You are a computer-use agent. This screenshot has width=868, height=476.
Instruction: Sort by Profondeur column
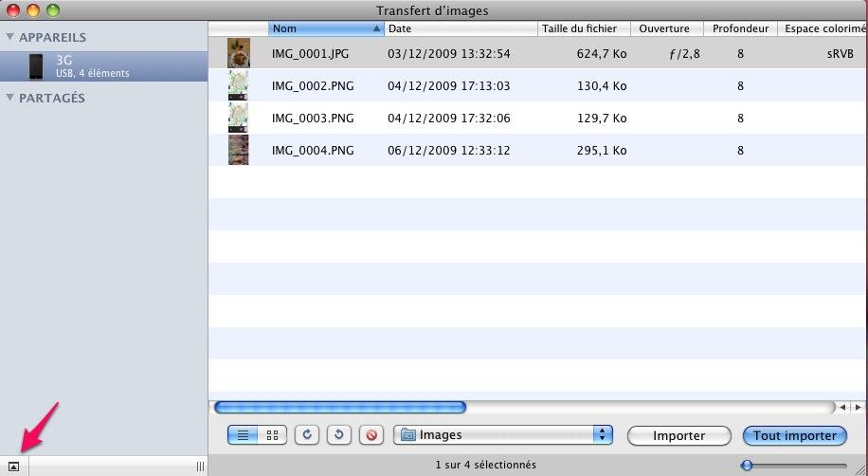coord(740,28)
